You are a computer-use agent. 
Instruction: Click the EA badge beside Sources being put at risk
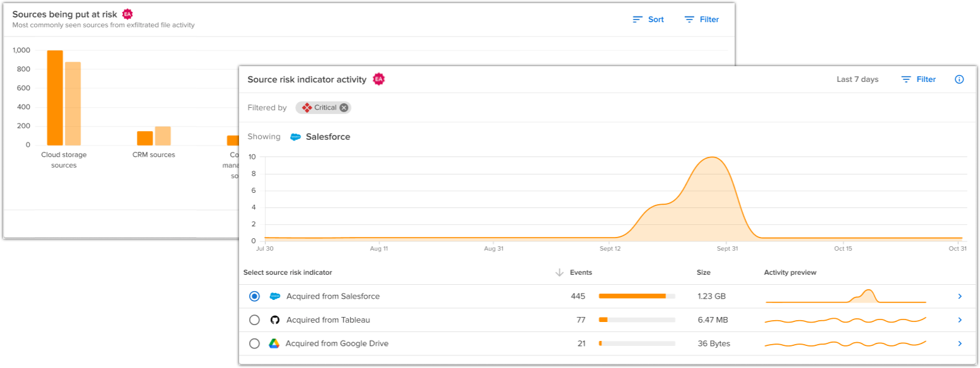(x=127, y=14)
